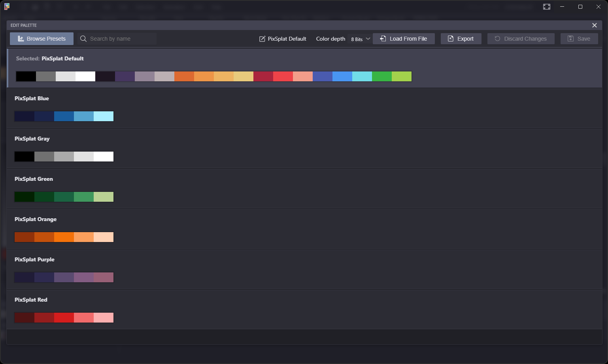The image size is (608, 364).
Task: Click the Export button
Action: 461,39
